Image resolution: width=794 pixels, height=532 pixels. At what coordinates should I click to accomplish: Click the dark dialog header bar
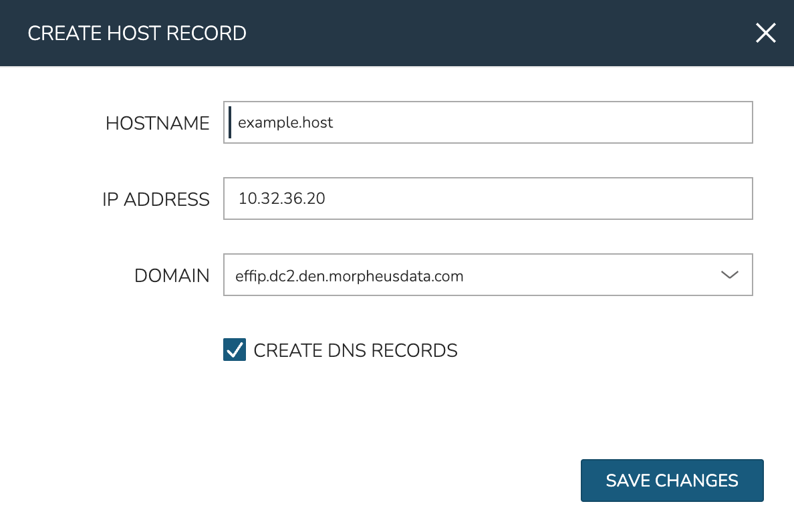[468, 33]
